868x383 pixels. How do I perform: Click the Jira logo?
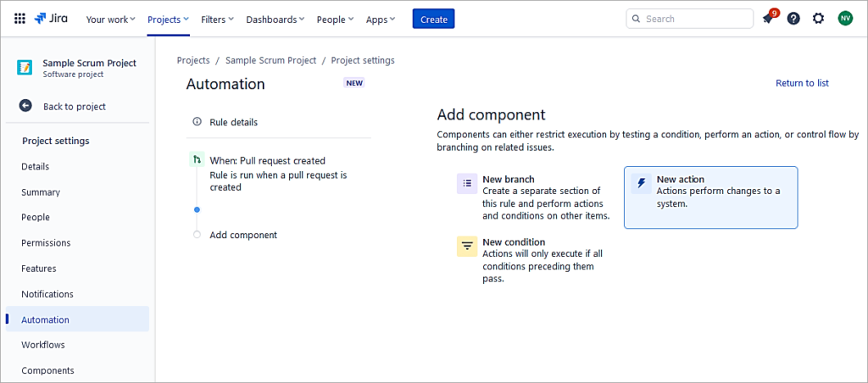53,19
